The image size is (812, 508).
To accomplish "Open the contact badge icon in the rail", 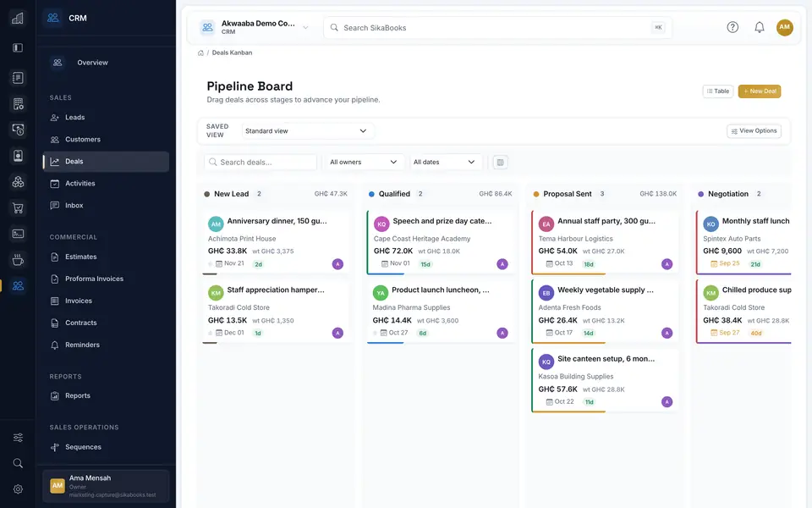I will (x=18, y=156).
